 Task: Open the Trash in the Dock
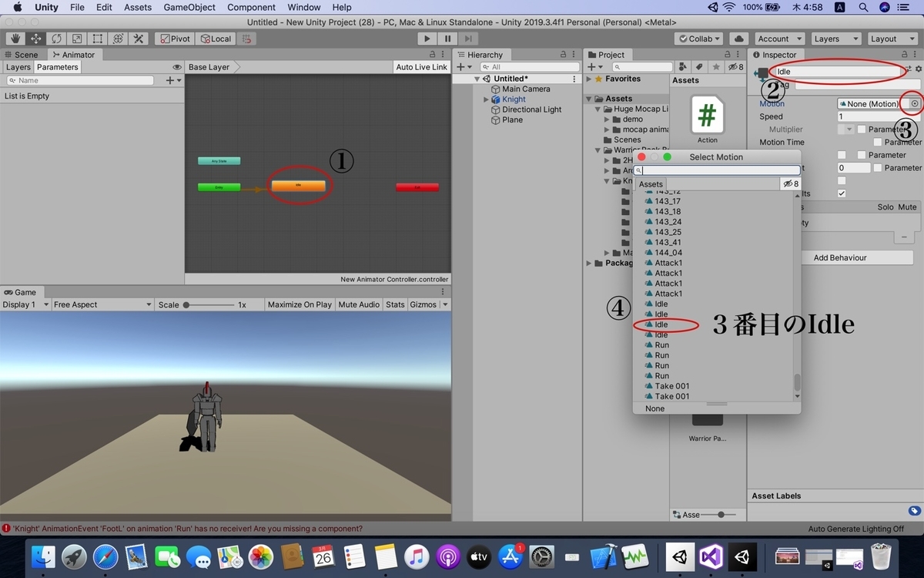point(882,556)
